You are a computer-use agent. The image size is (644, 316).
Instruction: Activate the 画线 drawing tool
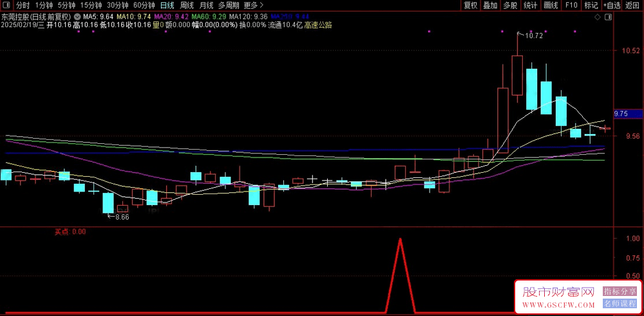(551, 5)
